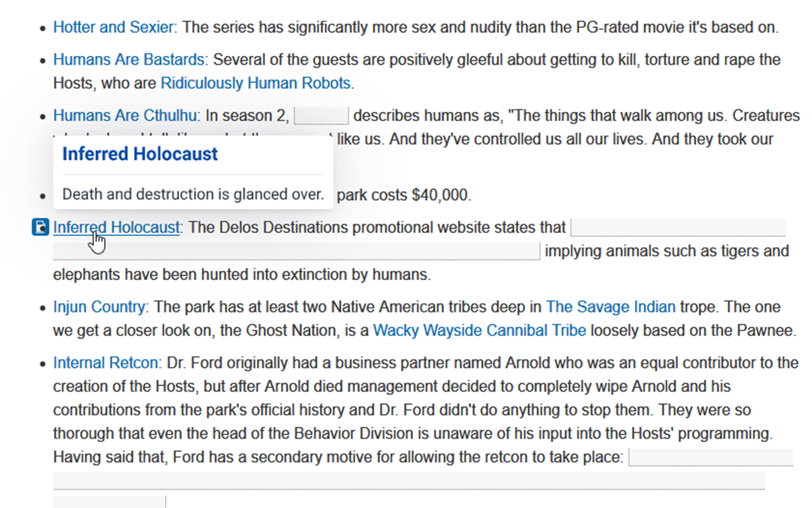Click tooltip text 'Death and destruction is glanced over'
Viewport: 812px width, 508px height.
[x=193, y=194]
